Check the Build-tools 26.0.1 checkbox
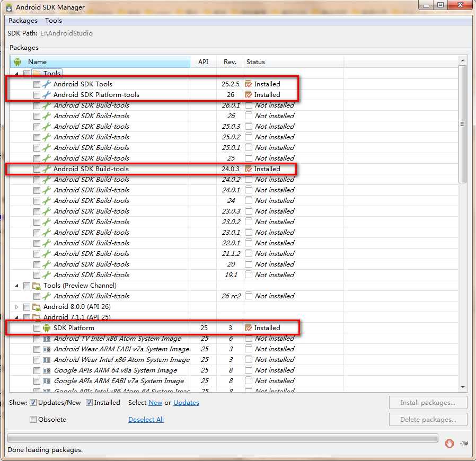476x461 pixels. (37, 105)
